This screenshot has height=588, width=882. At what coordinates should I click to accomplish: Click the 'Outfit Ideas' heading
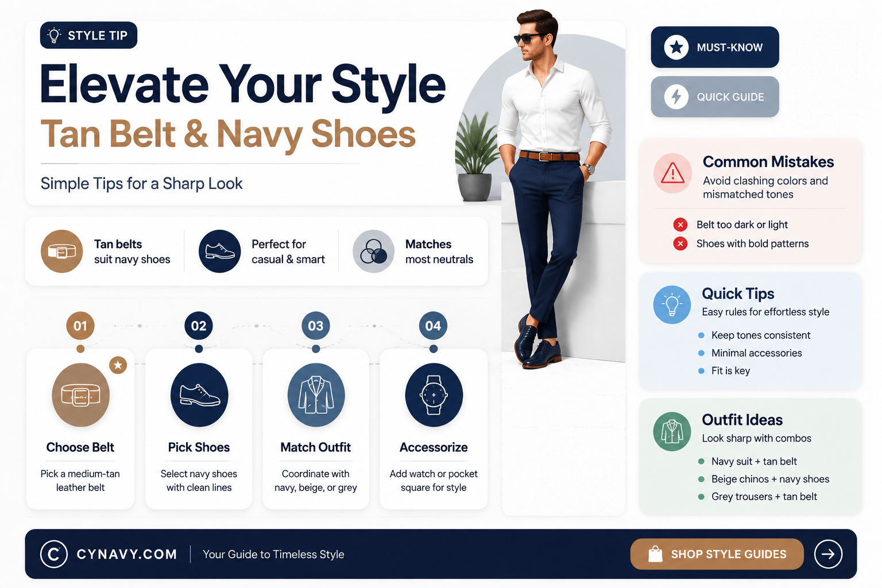tap(742, 420)
